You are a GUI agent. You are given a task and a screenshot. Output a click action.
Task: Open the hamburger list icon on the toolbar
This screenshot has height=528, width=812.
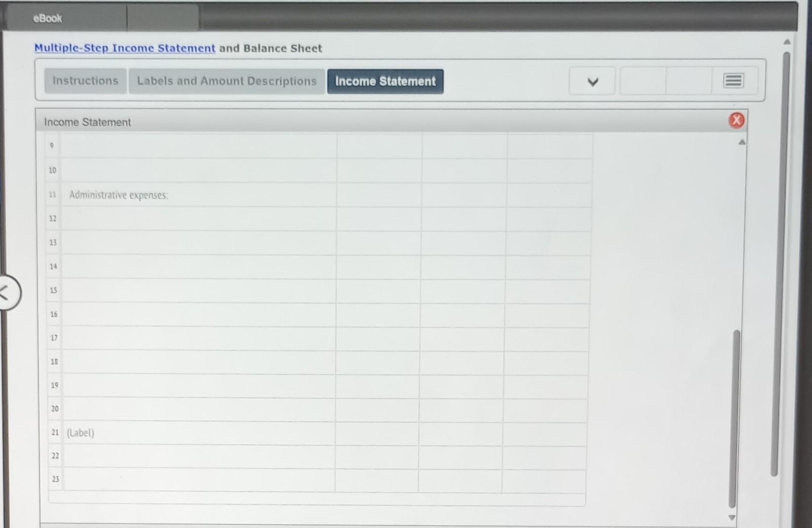pyautogui.click(x=733, y=80)
